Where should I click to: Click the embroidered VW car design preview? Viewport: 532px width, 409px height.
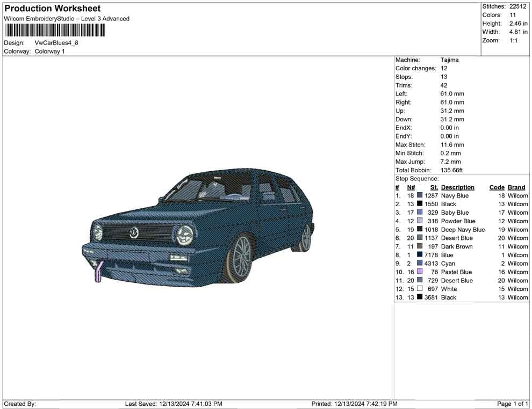[198, 227]
